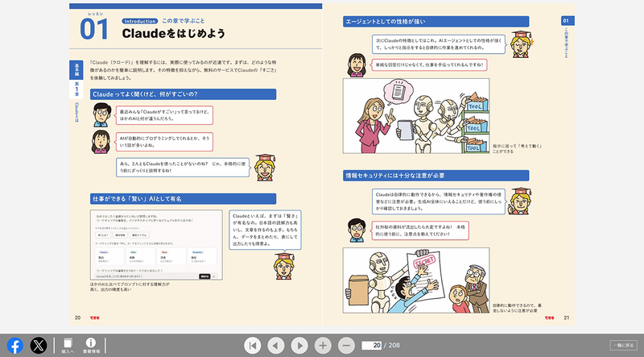Zoom in with the plus button
The image size is (644, 357).
point(323,346)
